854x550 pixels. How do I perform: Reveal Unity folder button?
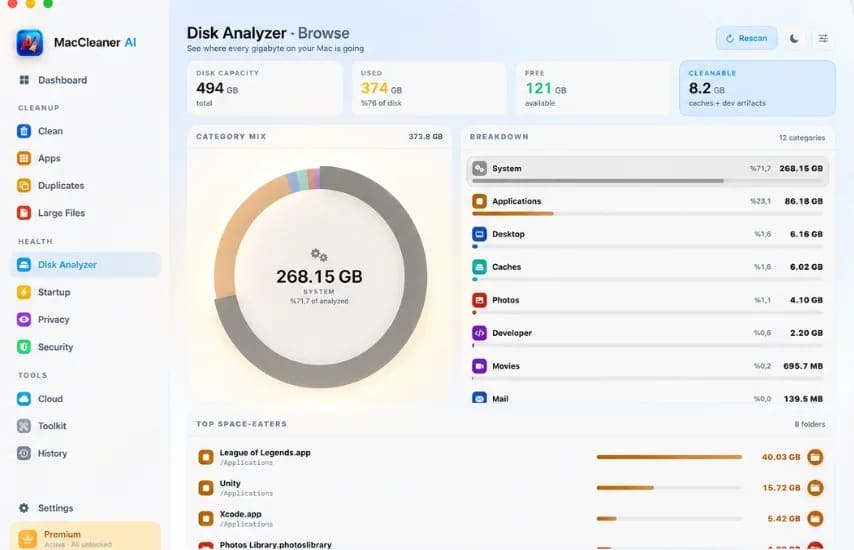(815, 487)
